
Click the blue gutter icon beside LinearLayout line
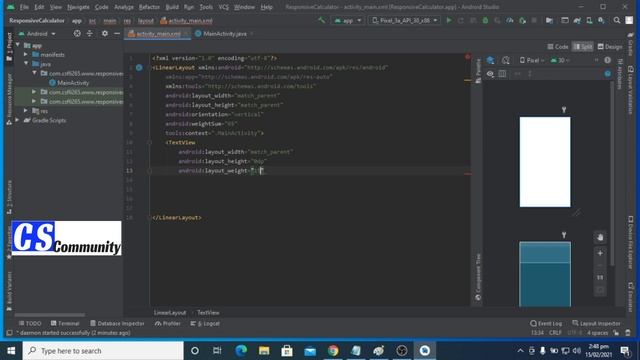[139, 67]
